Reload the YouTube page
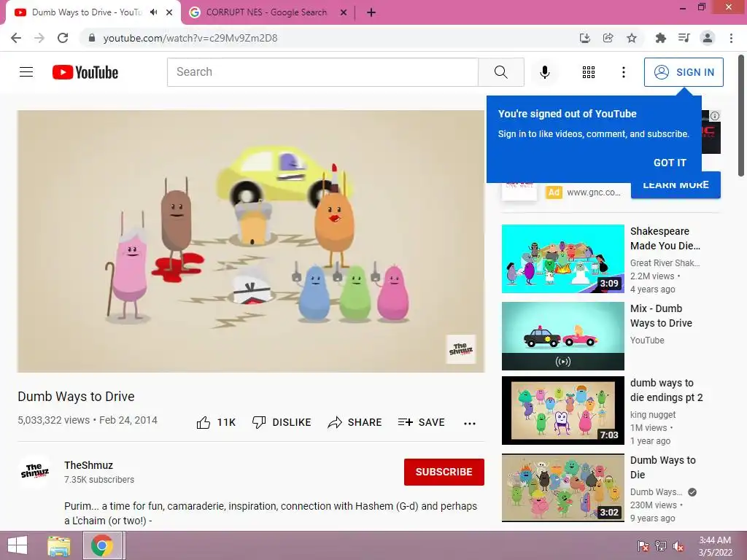Viewport: 747px width, 560px height. [x=63, y=38]
